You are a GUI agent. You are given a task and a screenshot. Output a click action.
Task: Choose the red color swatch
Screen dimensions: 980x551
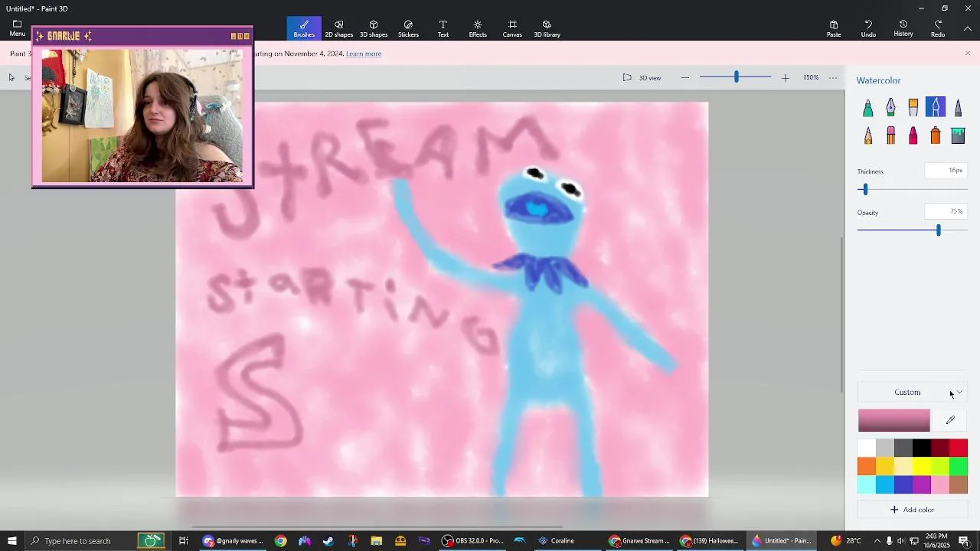(x=959, y=448)
